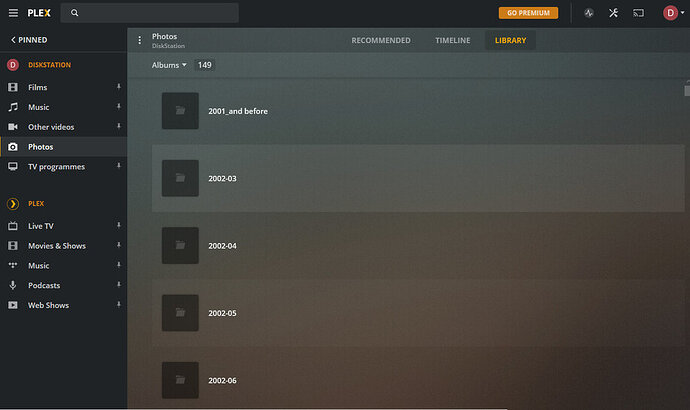Click the Movies & Shows film icon

click(x=13, y=245)
